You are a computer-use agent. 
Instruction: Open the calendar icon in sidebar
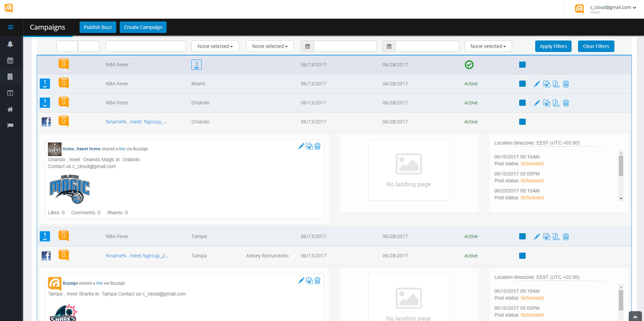point(10,61)
